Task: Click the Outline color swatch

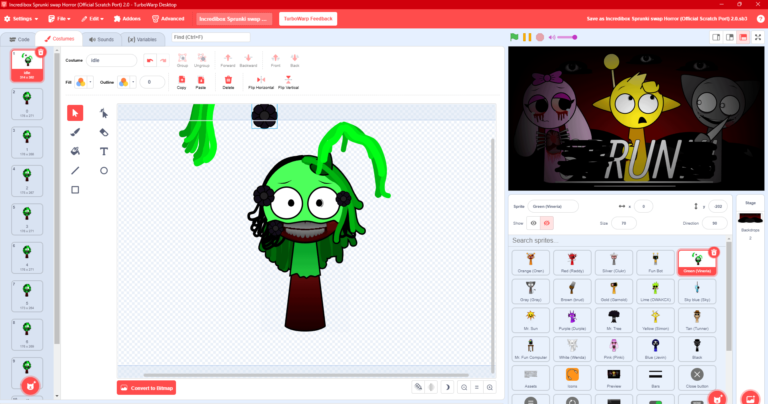Action: click(x=123, y=82)
